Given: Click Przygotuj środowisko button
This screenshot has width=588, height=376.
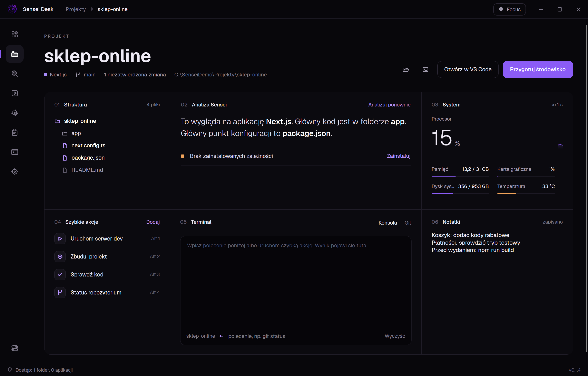Looking at the screenshot, I should (x=538, y=69).
